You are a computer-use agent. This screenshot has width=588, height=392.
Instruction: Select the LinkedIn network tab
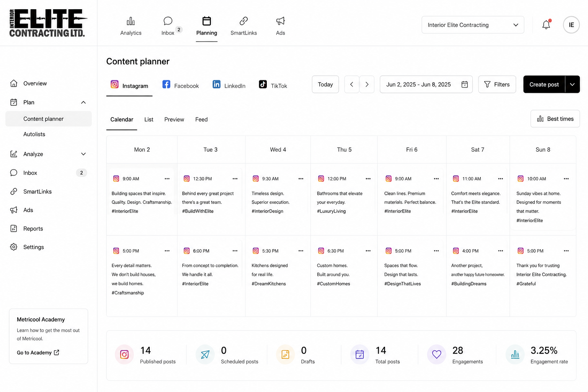click(229, 85)
